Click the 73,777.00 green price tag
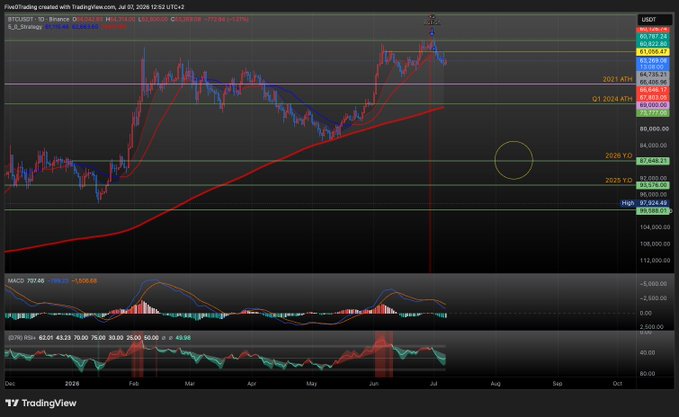 pos(653,113)
